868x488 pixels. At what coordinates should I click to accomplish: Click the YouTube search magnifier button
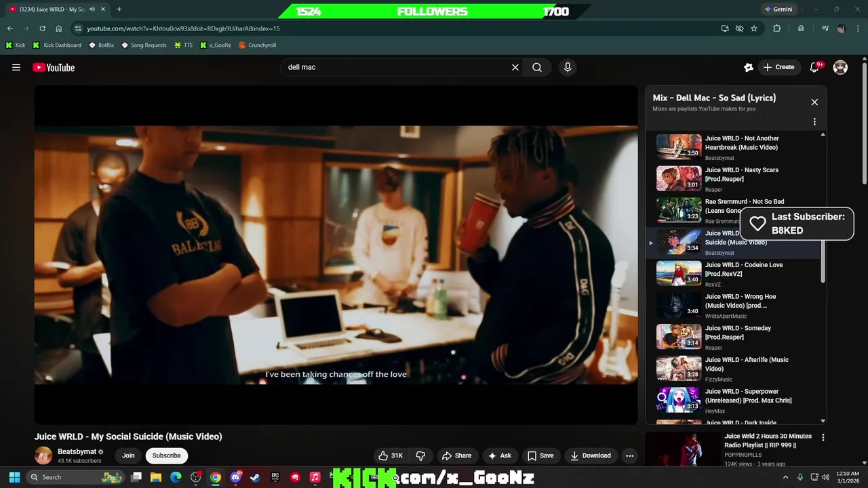pos(537,67)
